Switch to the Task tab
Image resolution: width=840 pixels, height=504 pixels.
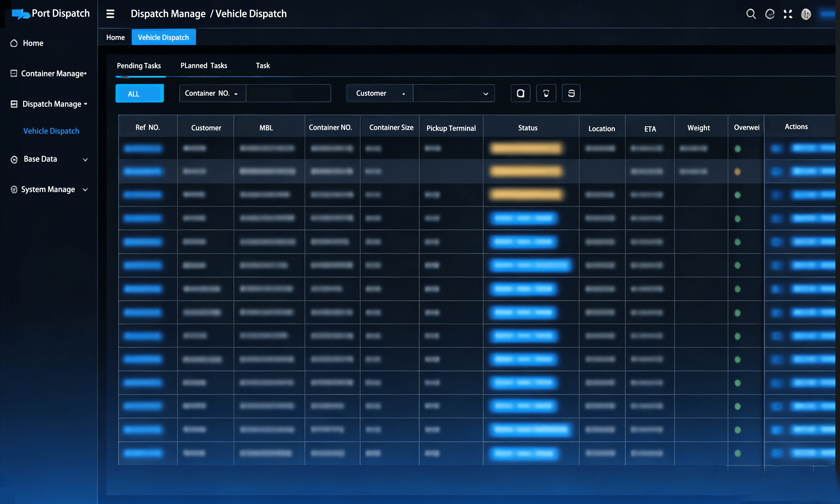pos(262,66)
